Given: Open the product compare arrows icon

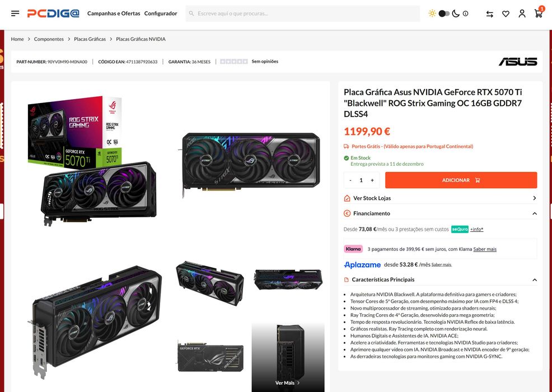Looking at the screenshot, I should (x=490, y=13).
